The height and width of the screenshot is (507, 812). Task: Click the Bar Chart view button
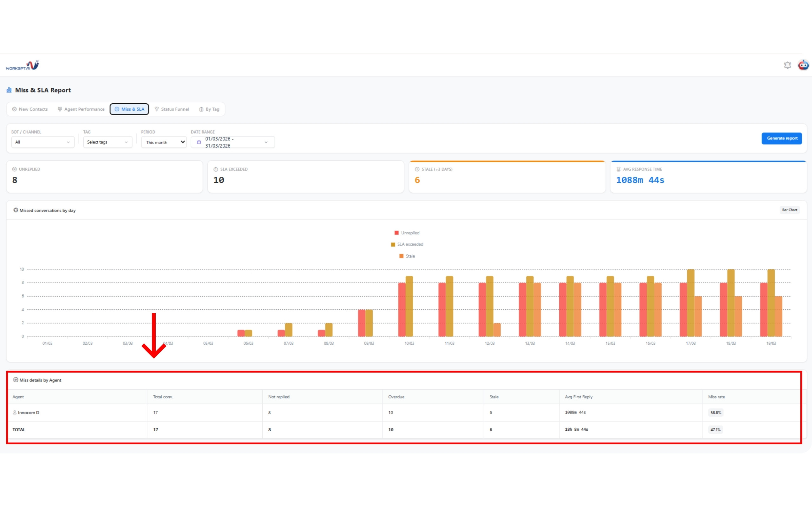(789, 210)
